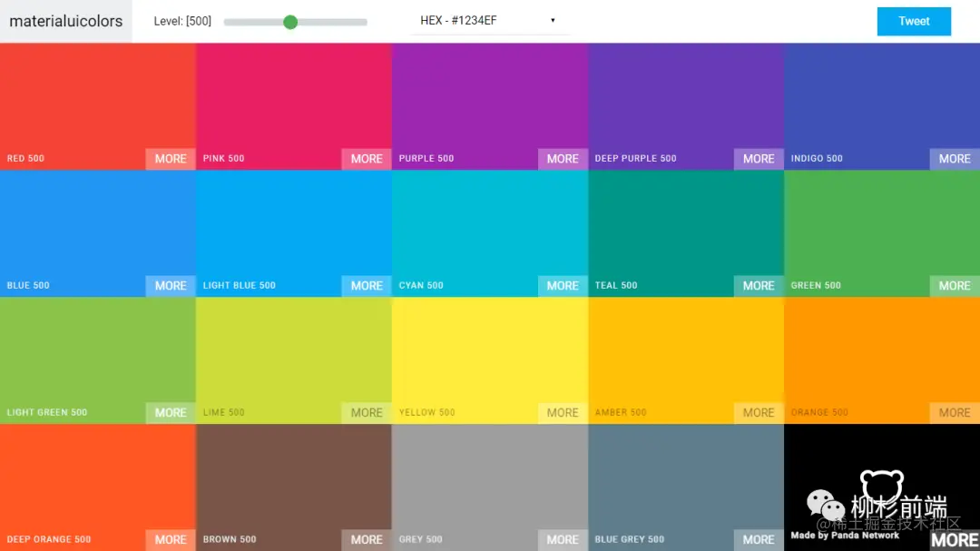Pick the Lime 500 swatch
The image size is (980, 551).
(x=294, y=360)
